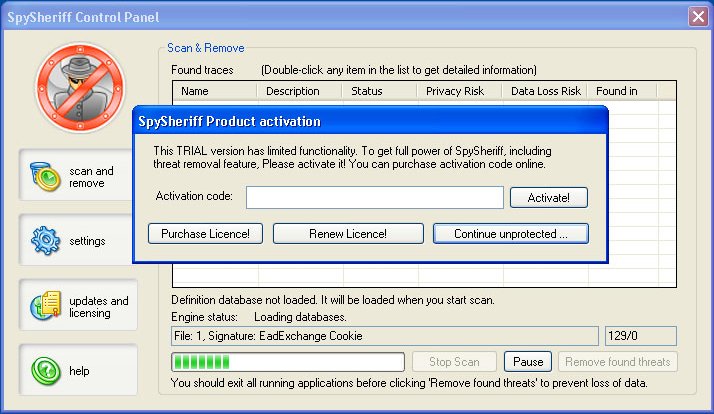Choose Continue unprotected ...
Image resolution: width=714 pixels, height=414 pixels.
tap(510, 234)
